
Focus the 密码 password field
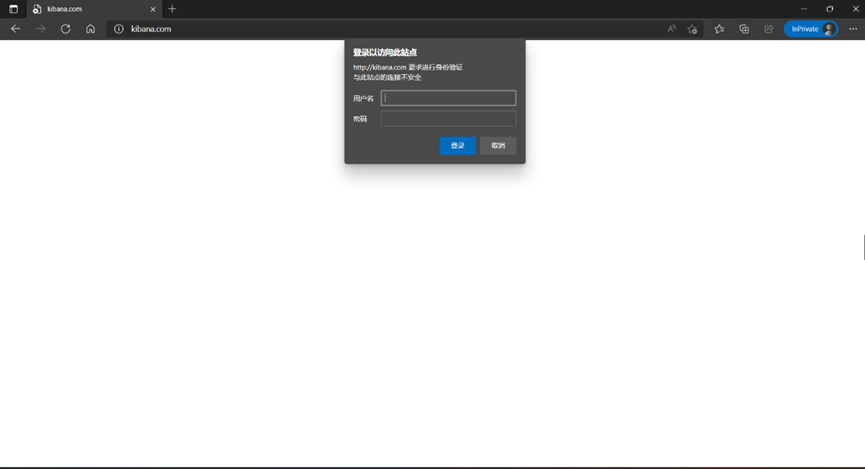[448, 119]
